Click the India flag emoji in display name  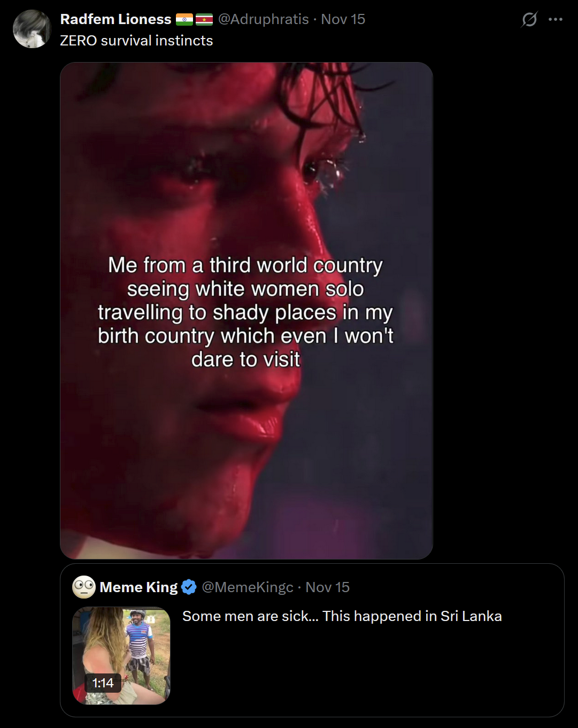coord(184,20)
